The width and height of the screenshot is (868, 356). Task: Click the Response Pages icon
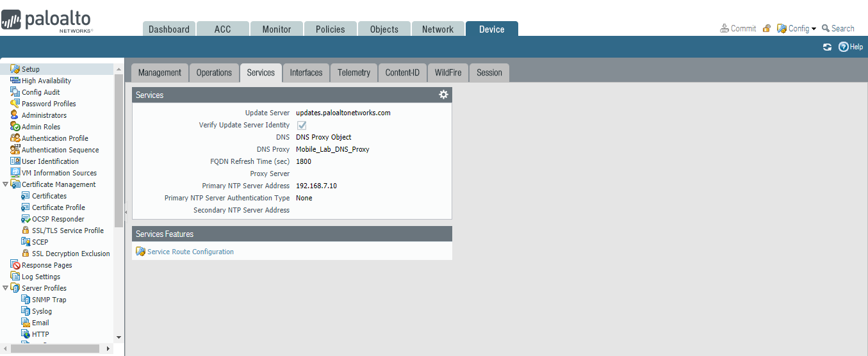click(x=15, y=265)
